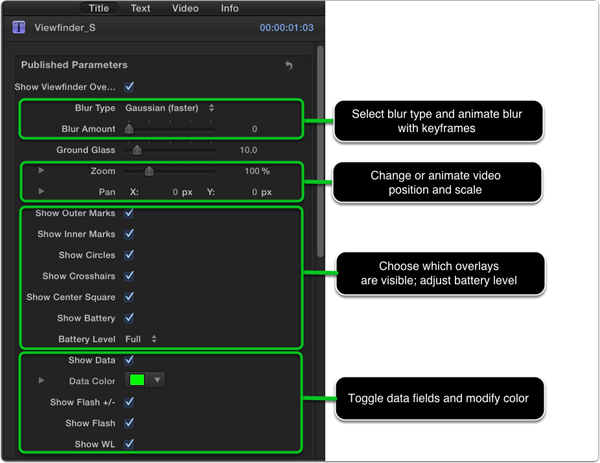
Task: Toggle Show Flash +/- checkbox
Action: (x=129, y=402)
